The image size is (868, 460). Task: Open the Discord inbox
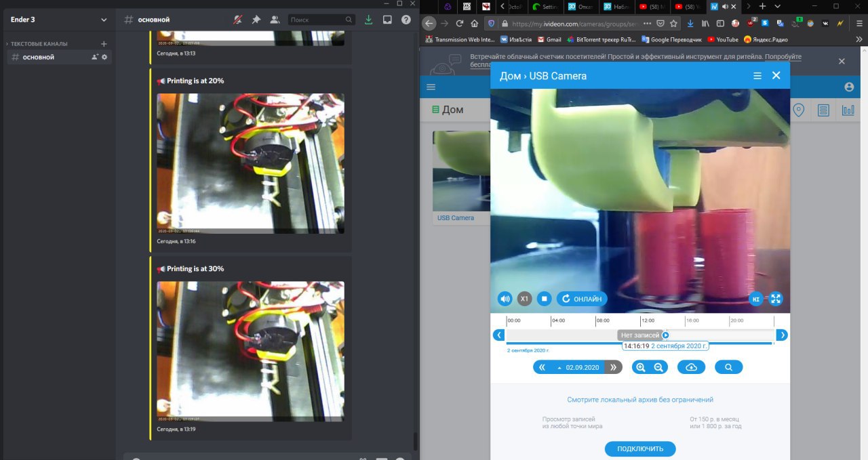pos(387,20)
